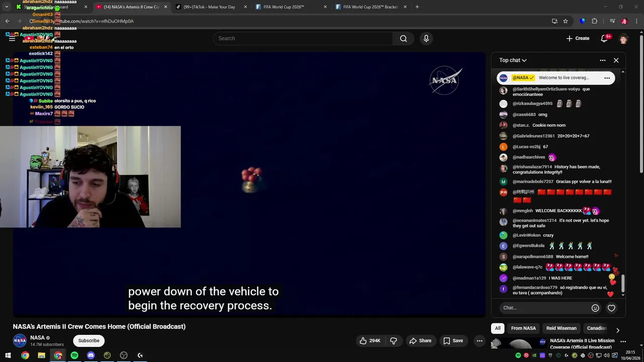Click the chat message input field
The height and width of the screenshot is (362, 644).
[545, 308]
